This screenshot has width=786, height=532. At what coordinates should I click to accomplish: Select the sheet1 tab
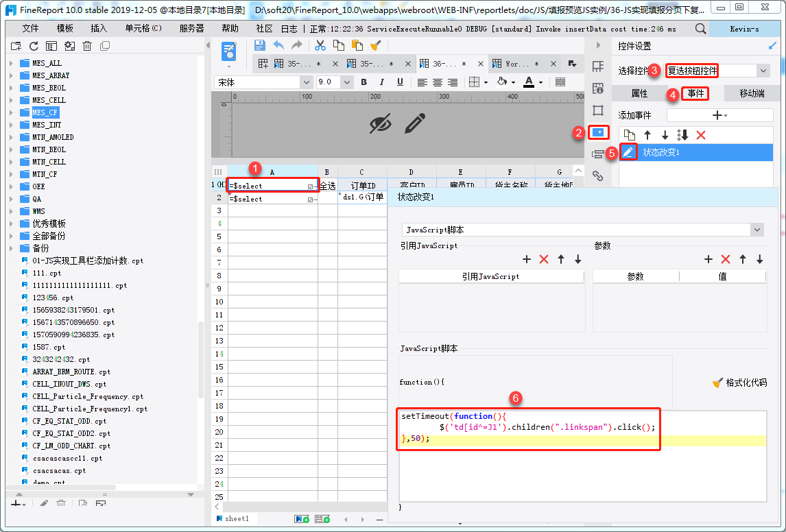(233, 518)
